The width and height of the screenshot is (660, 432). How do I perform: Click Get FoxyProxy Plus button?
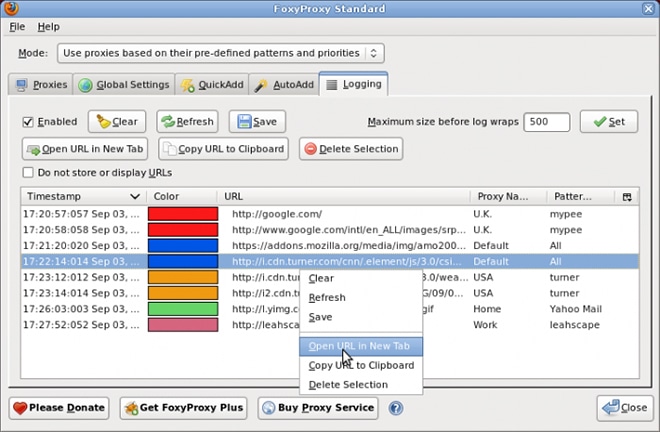(x=184, y=408)
